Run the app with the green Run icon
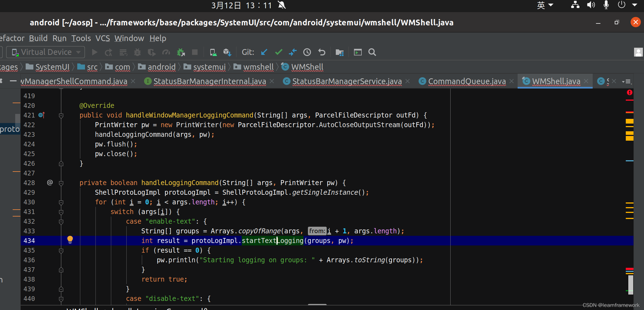 point(94,52)
